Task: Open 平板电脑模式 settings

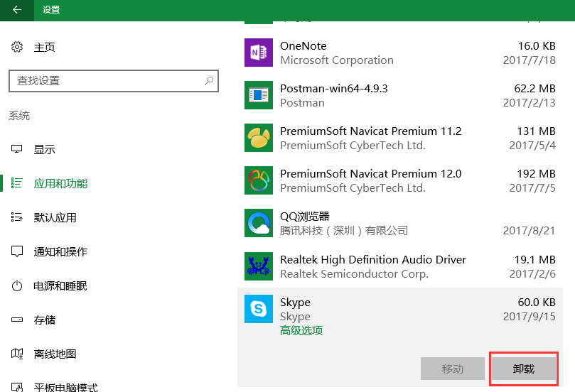Action: pos(66,387)
